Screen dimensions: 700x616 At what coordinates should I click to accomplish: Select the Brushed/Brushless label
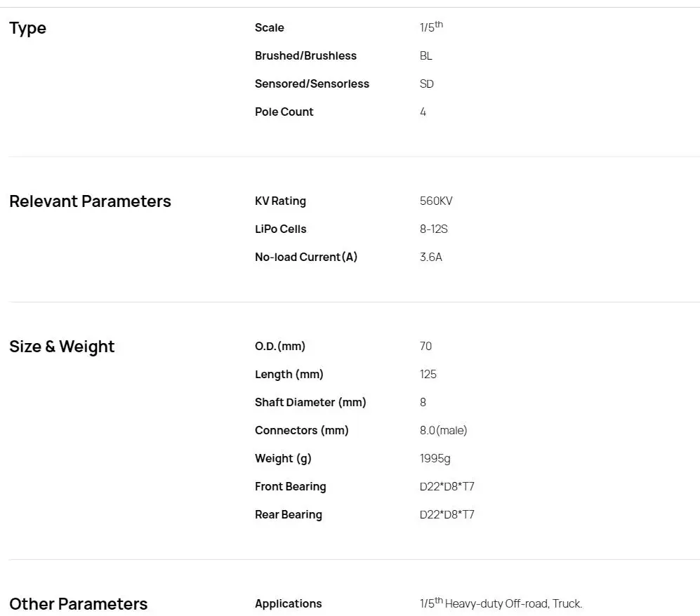point(306,55)
